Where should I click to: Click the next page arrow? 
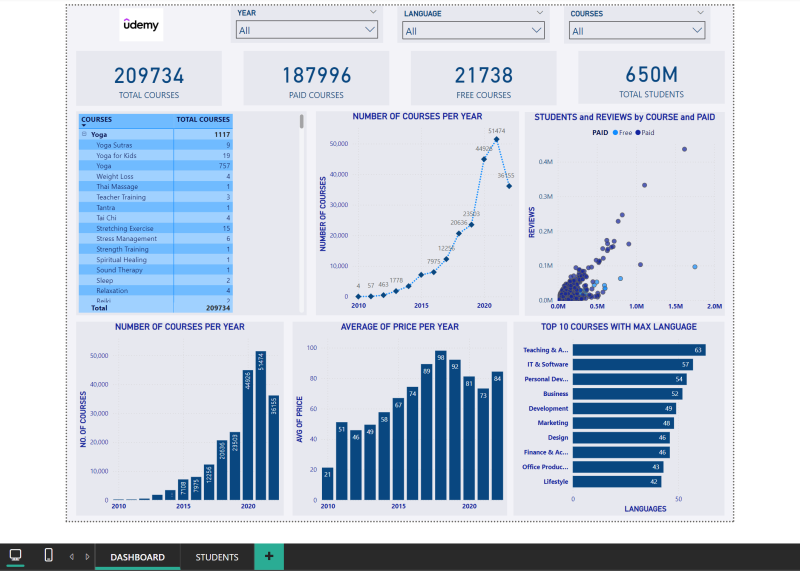87,556
